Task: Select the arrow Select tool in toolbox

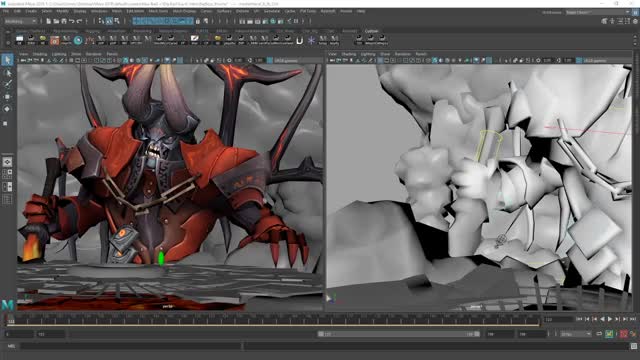Action: pos(7,60)
